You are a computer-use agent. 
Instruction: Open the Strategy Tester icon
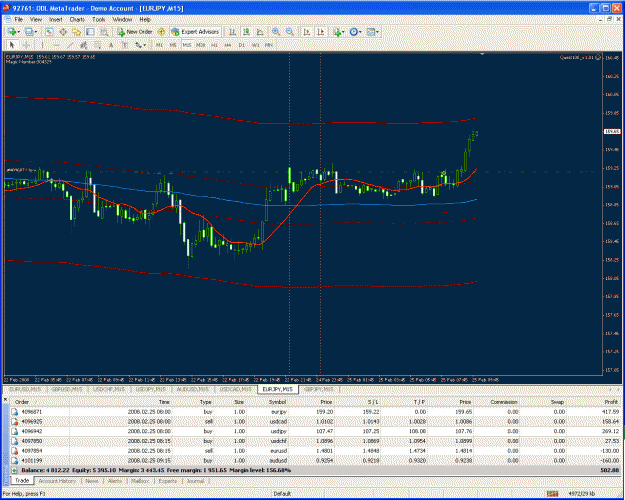click(104, 32)
